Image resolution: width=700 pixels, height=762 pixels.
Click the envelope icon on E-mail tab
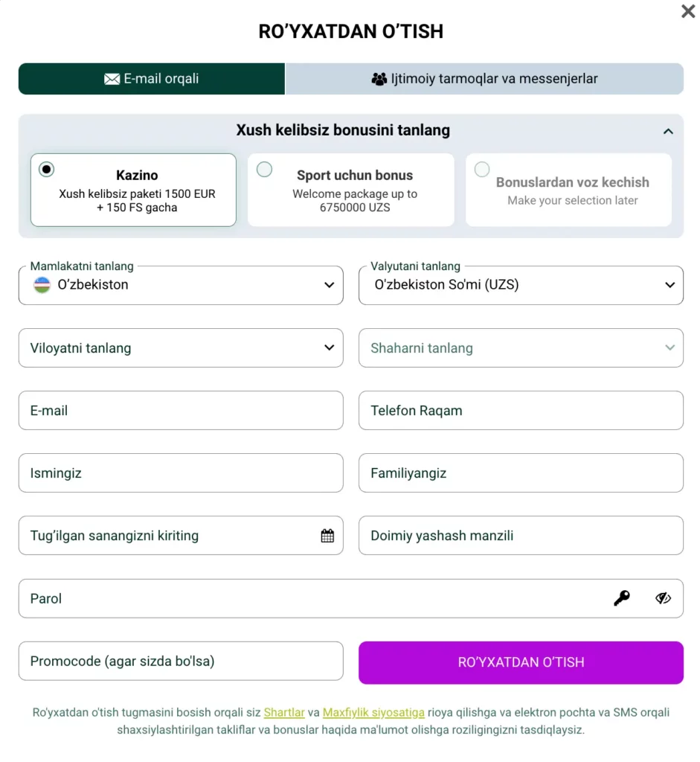(x=112, y=79)
